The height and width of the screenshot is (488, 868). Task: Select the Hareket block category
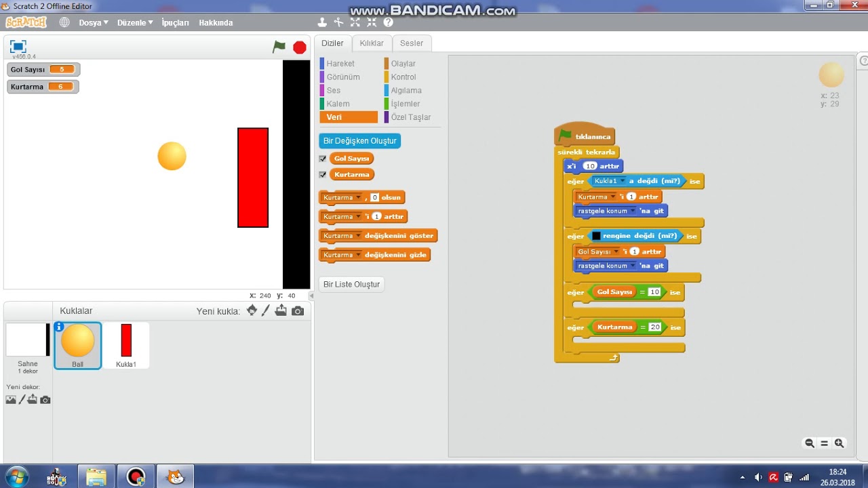340,64
